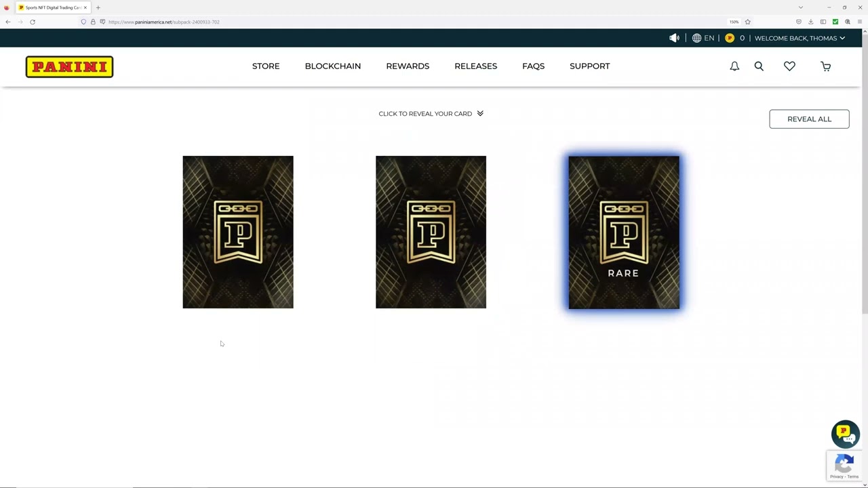Open the list all tabs dropdown
Viewport: 868px width, 488px height.
pos(800,7)
